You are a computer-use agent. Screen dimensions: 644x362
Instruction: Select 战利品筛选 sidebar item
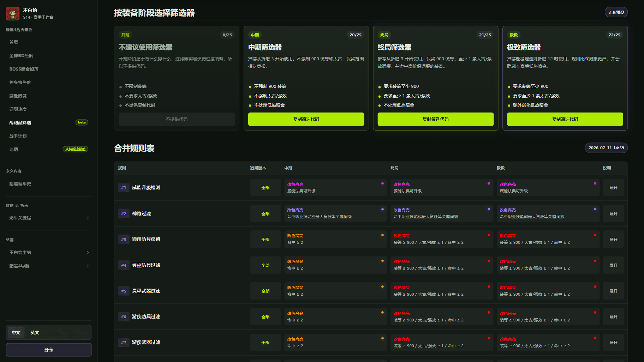tap(49, 123)
